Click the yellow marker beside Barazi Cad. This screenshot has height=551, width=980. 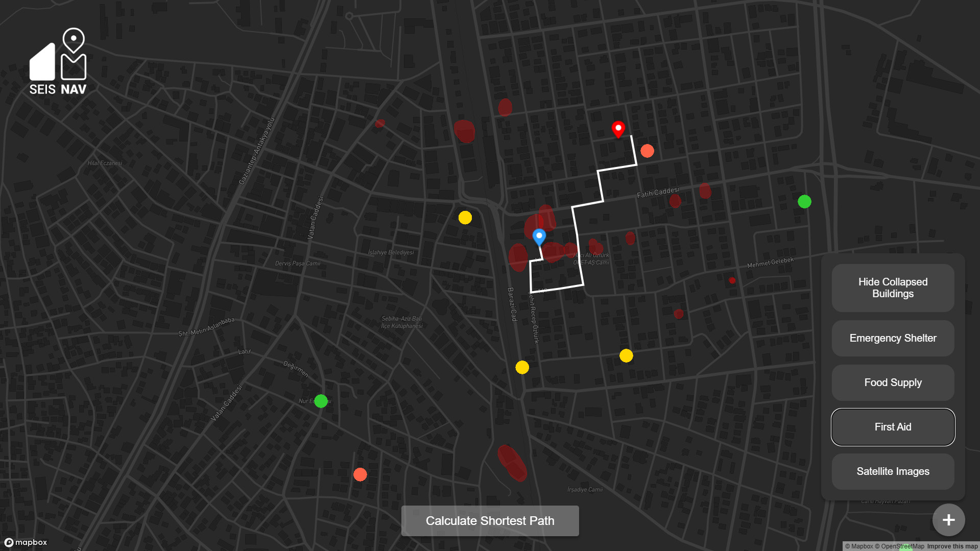522,367
